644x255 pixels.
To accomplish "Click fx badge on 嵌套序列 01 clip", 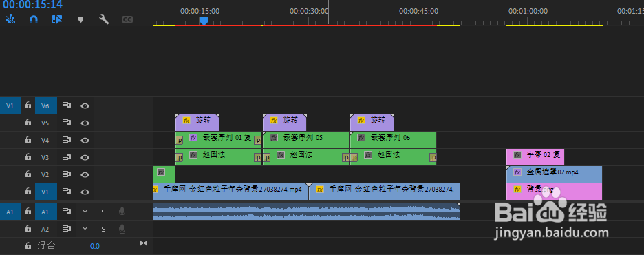I will coord(193,137).
